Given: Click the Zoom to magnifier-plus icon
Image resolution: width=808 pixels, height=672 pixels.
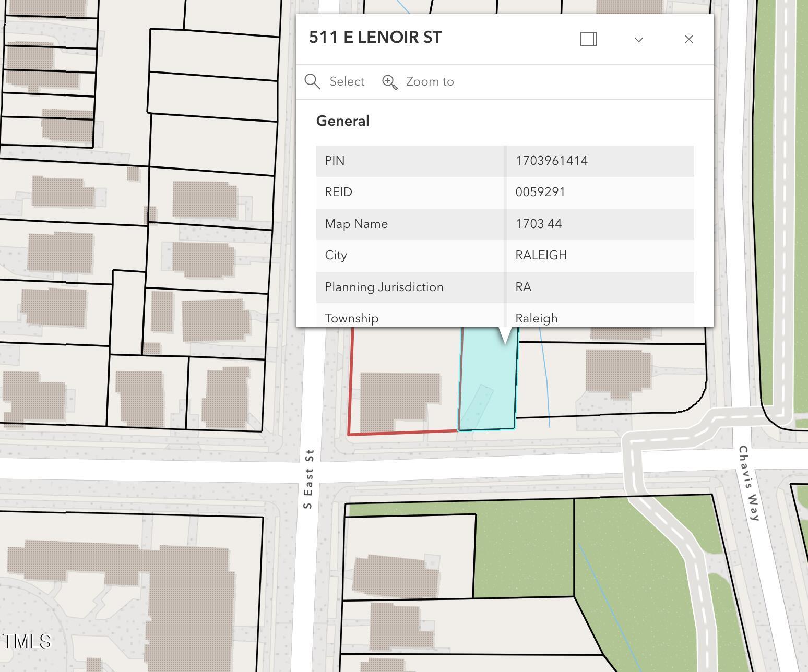Looking at the screenshot, I should point(390,82).
